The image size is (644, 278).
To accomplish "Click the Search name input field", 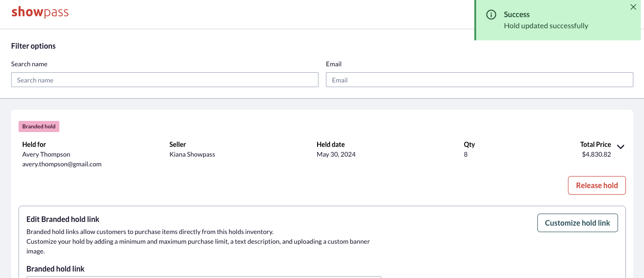I will [165, 80].
